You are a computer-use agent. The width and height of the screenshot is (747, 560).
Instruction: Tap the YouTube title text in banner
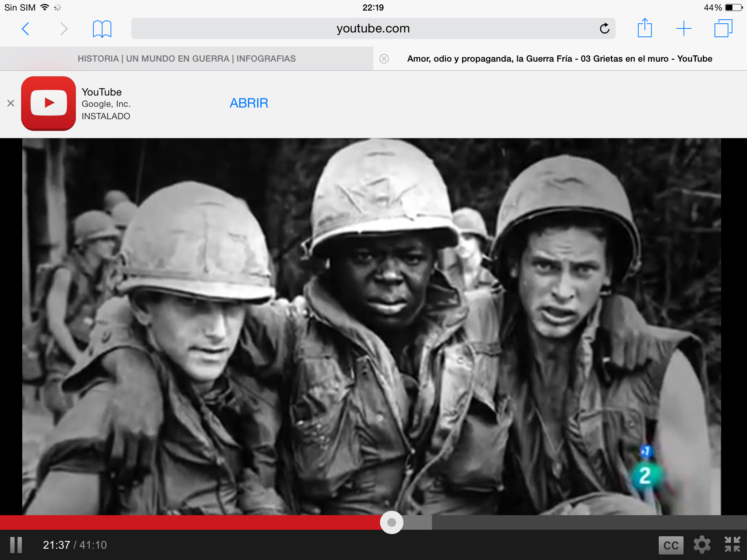pos(102,92)
